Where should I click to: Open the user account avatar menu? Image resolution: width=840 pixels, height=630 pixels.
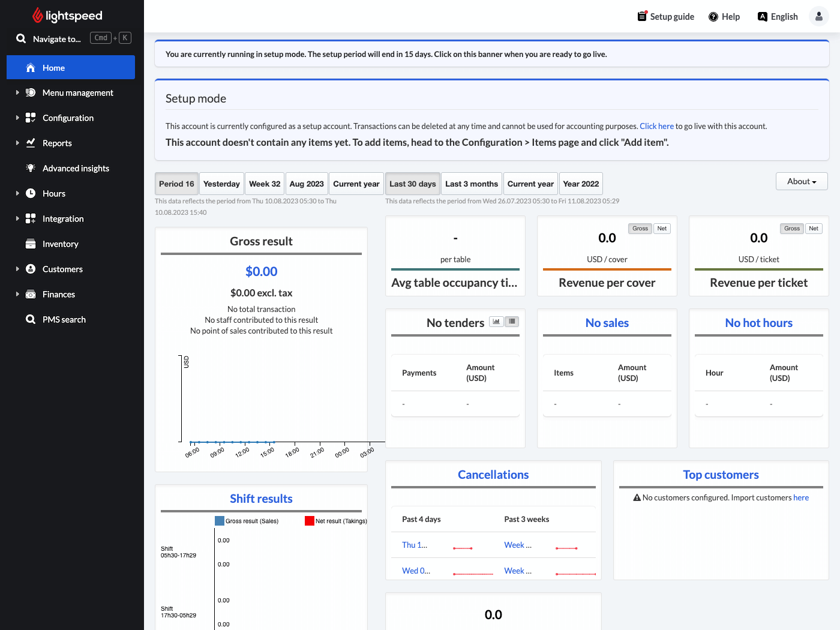[819, 16]
